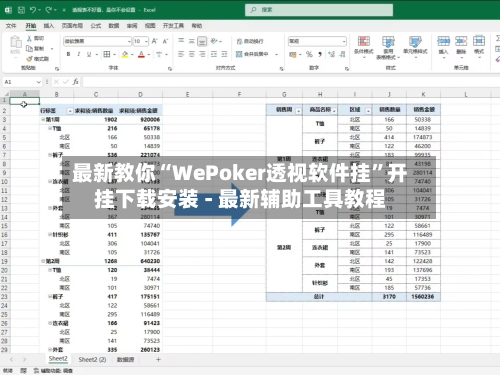The image size is (500, 375).
Task: Click the Middle Align icon
Action: (x=192, y=41)
